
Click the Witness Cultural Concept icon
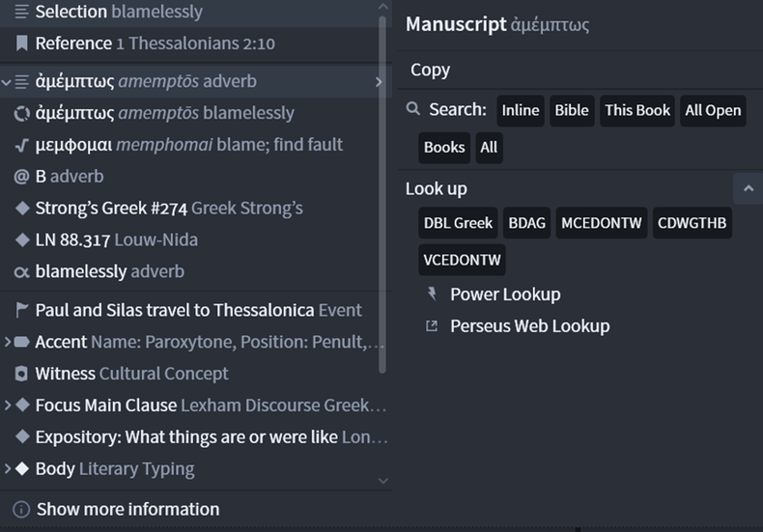click(21, 374)
